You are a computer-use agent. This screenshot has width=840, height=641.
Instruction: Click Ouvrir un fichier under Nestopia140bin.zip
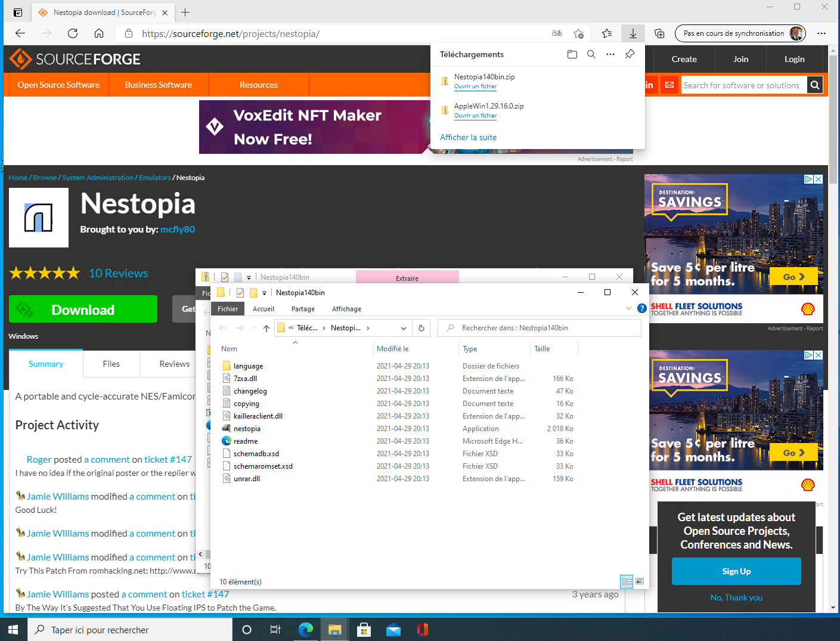(475, 86)
